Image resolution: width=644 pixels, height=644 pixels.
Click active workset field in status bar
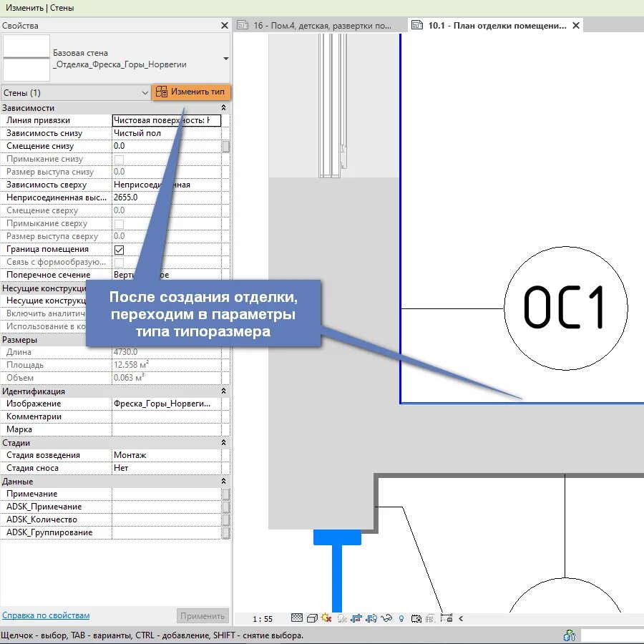click(612, 635)
